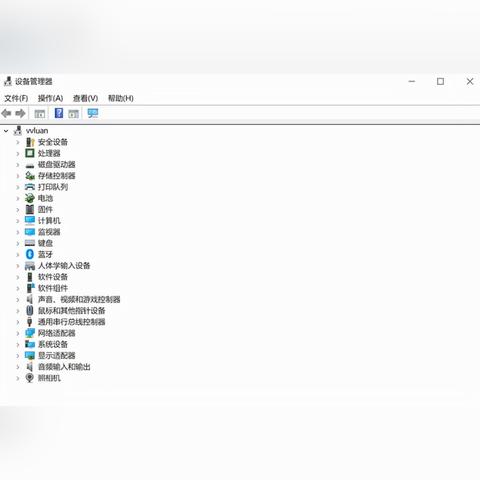Click the Device Manager title bar icon
480x480 pixels.
coord(8,81)
